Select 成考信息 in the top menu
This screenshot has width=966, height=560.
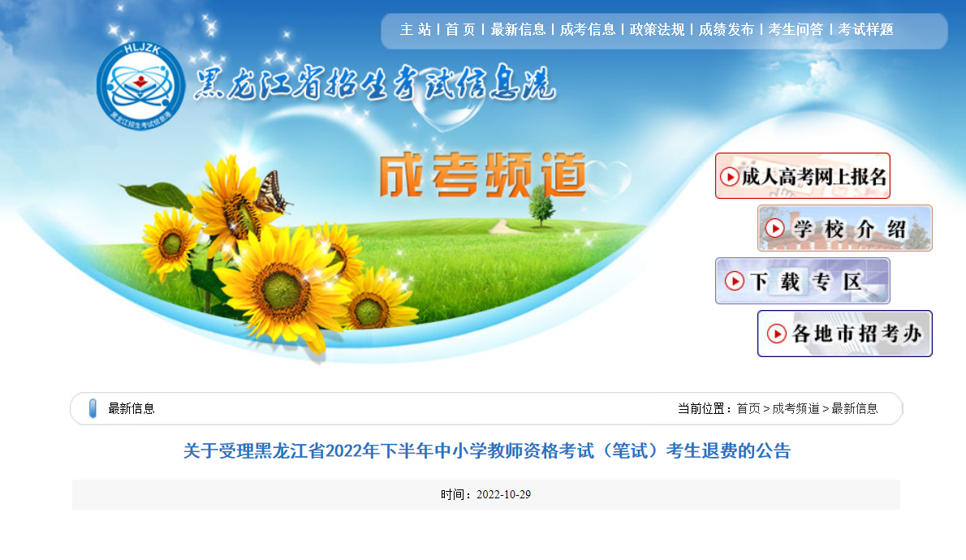point(588,29)
